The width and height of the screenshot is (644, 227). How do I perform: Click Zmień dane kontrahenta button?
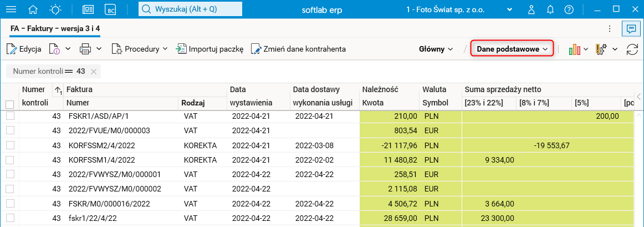click(x=298, y=49)
